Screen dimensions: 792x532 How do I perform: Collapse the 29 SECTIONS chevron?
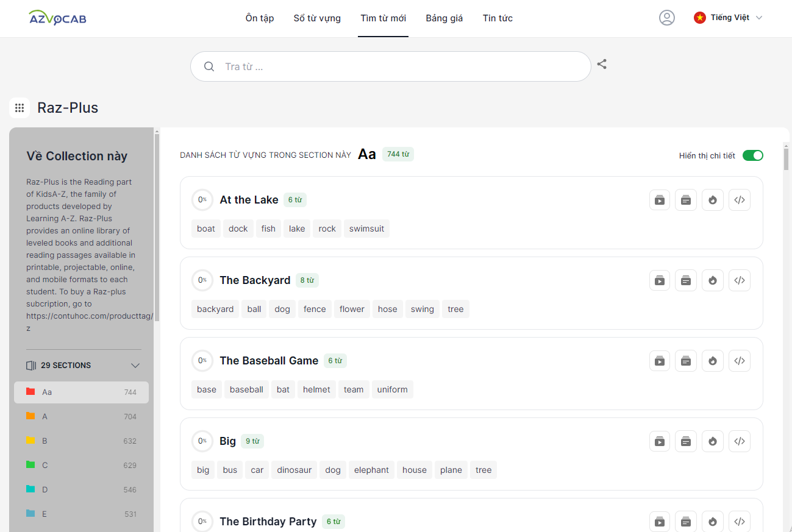point(135,366)
